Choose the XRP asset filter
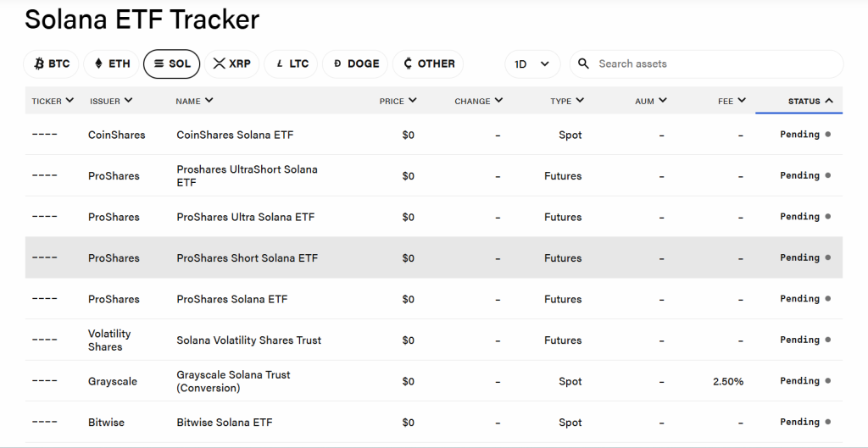 231,64
